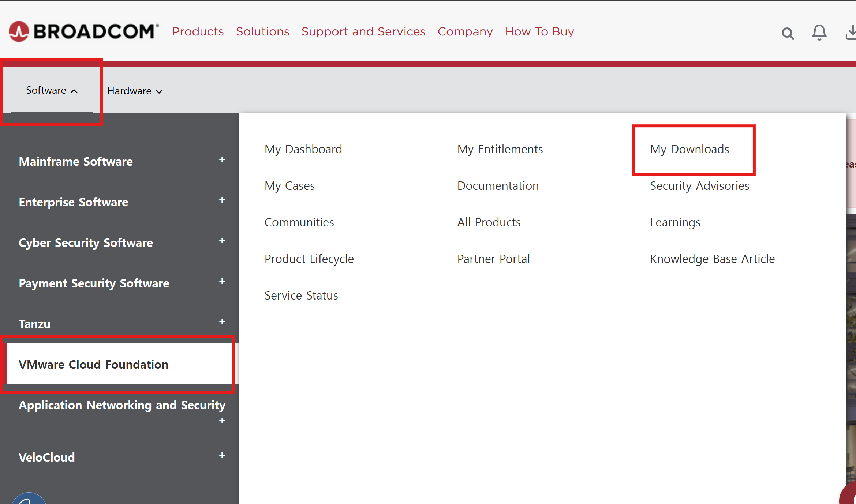Expand Mainframe Software with plus icon

click(x=222, y=159)
